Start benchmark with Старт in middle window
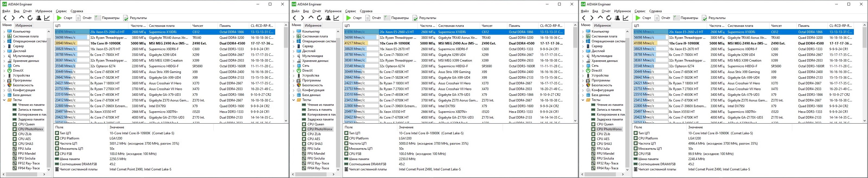This screenshot has width=868, height=178. [354, 18]
